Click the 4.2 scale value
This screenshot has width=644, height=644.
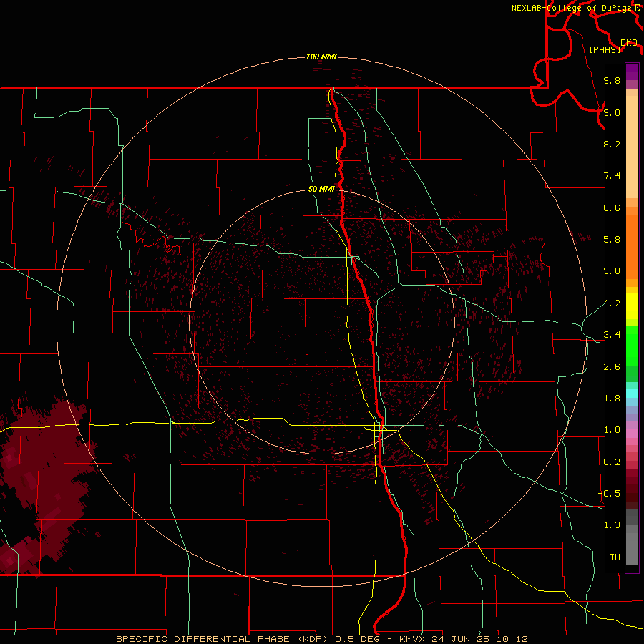point(612,303)
